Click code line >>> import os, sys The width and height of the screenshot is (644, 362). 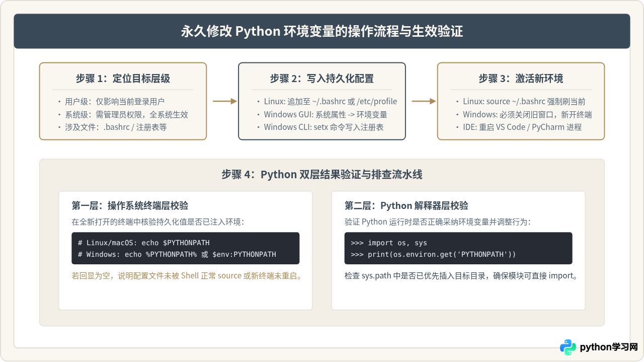[x=389, y=243]
